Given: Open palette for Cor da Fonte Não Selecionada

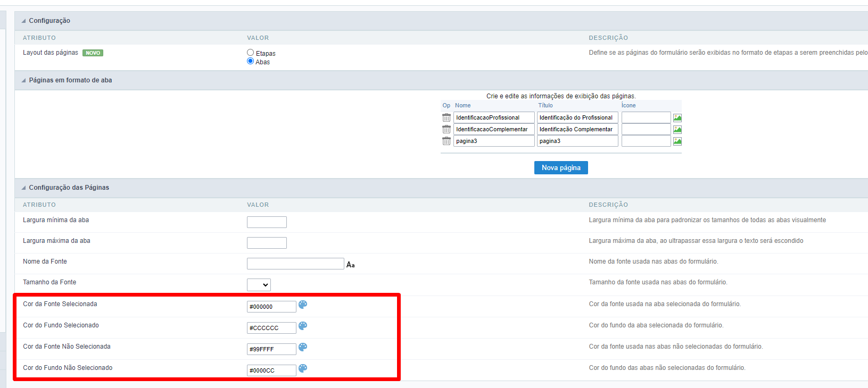Looking at the screenshot, I should coord(302,347).
